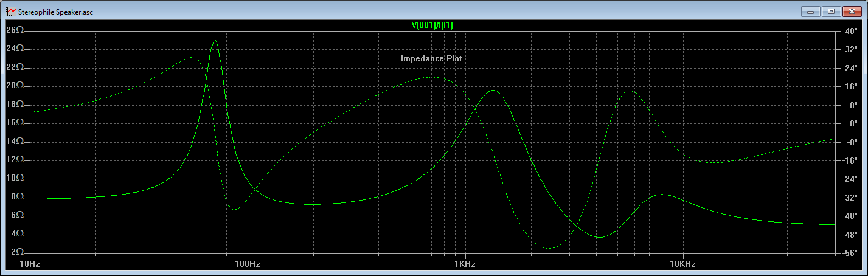
Task: Click the 26Ω label on left axis
Action: (x=15, y=30)
